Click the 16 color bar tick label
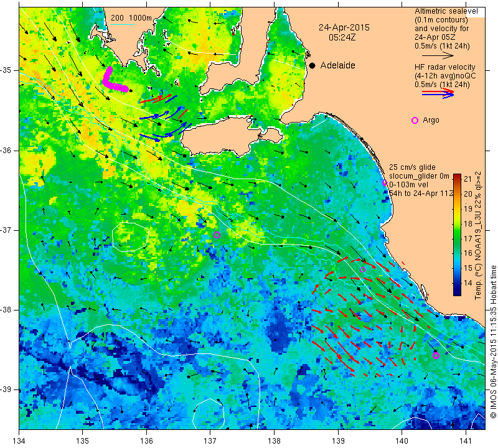The height and width of the screenshot is (448, 498). point(468,253)
